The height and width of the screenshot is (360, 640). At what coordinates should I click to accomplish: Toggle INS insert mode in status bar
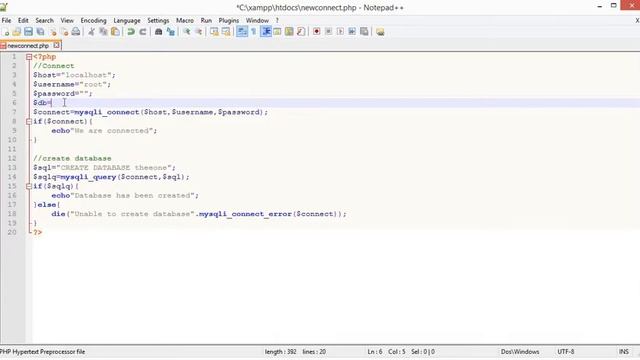point(624,352)
